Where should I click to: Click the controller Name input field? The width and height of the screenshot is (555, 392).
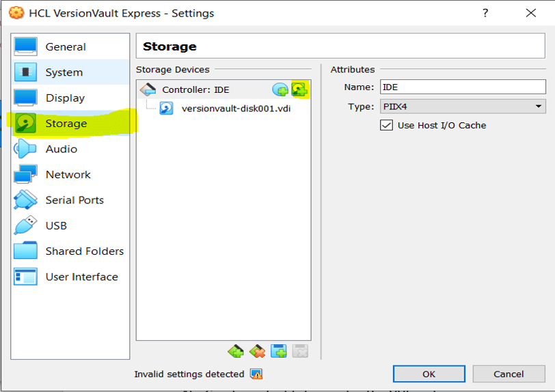(463, 87)
